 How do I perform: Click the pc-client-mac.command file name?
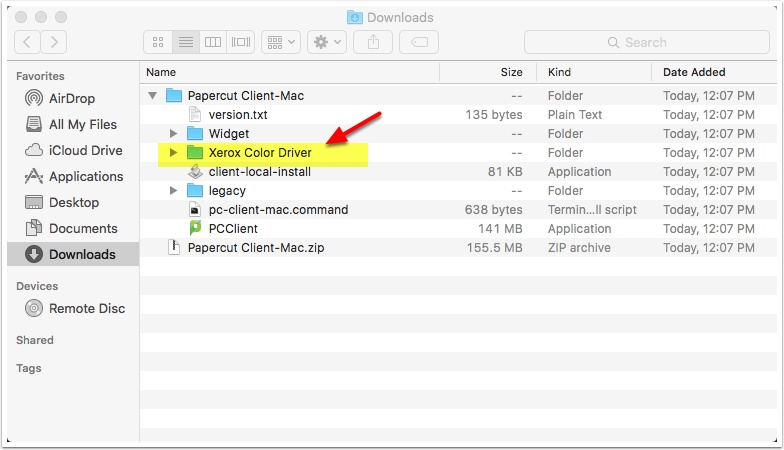tap(278, 210)
